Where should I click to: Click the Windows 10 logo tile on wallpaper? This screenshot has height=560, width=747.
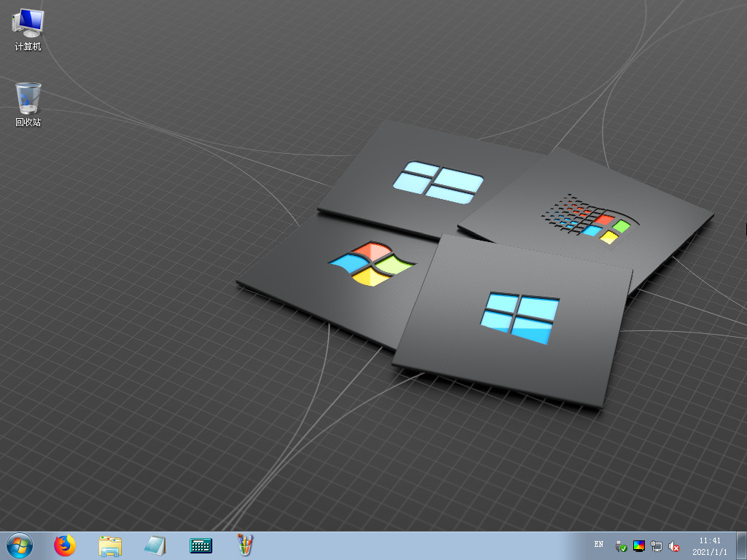[x=519, y=317]
